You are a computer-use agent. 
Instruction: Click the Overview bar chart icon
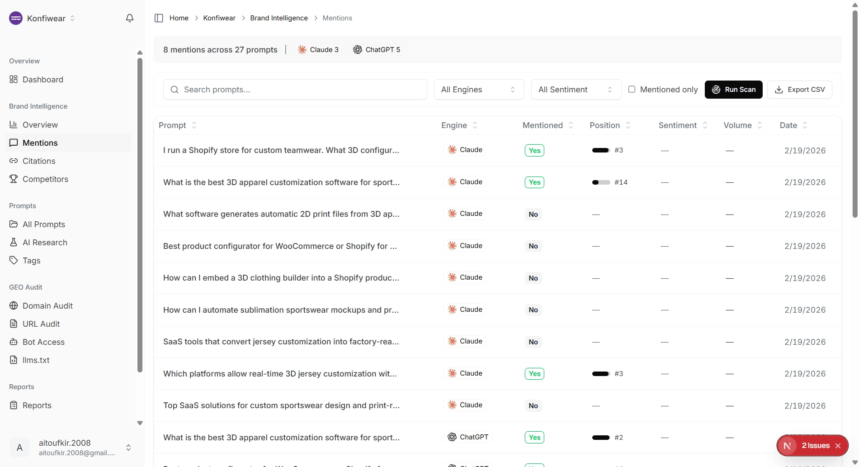coord(14,125)
